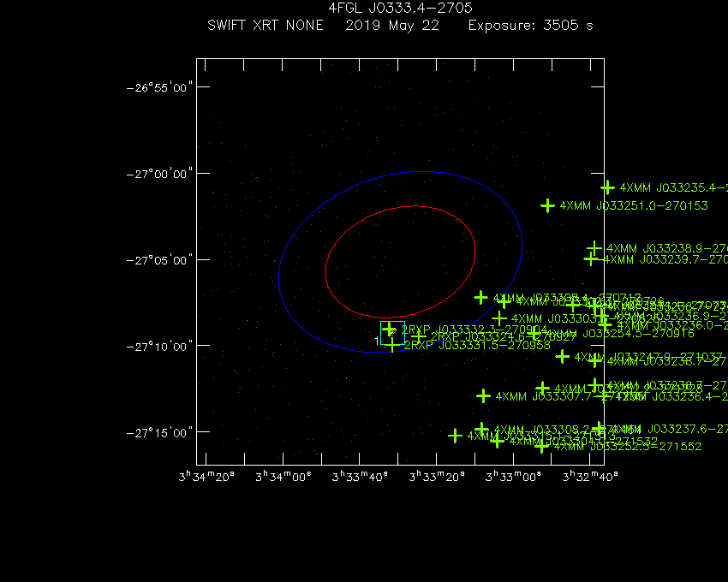Click the 3h34m00s right ascension label
The image size is (728, 582).
tap(283, 476)
